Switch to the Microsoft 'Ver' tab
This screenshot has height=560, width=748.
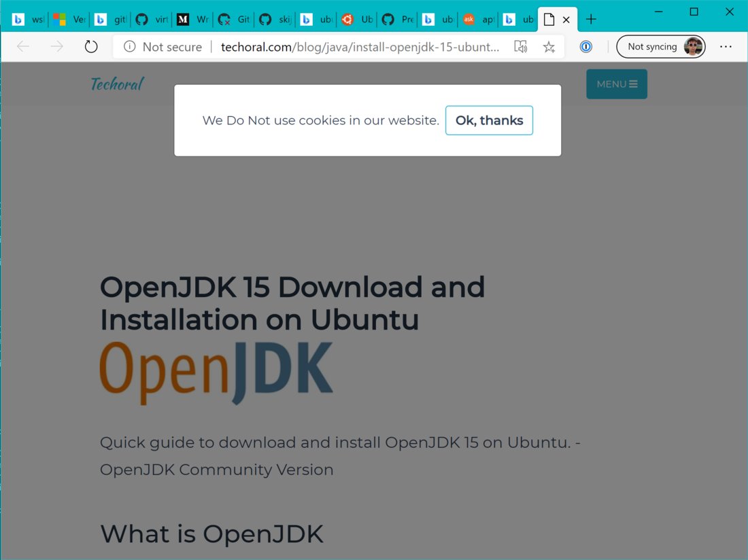pyautogui.click(x=69, y=20)
